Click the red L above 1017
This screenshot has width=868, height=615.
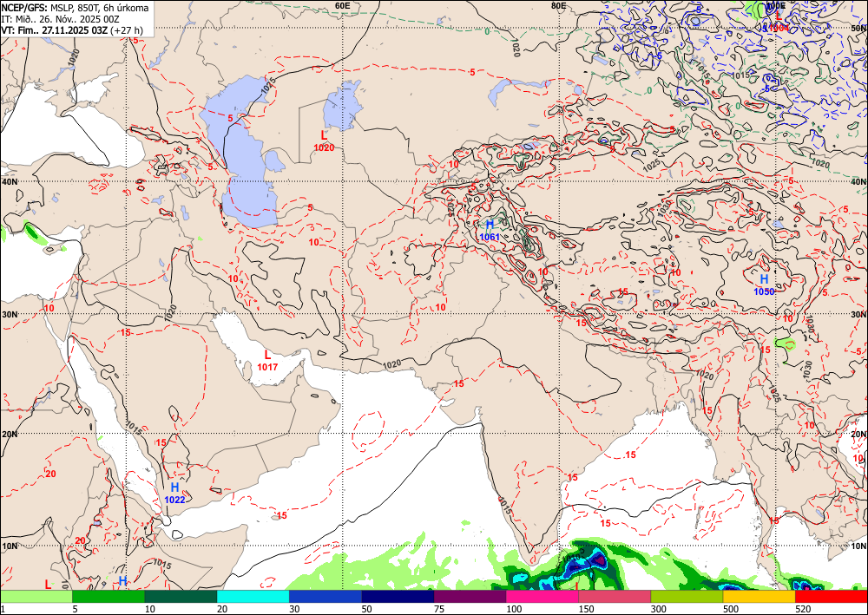[267, 355]
